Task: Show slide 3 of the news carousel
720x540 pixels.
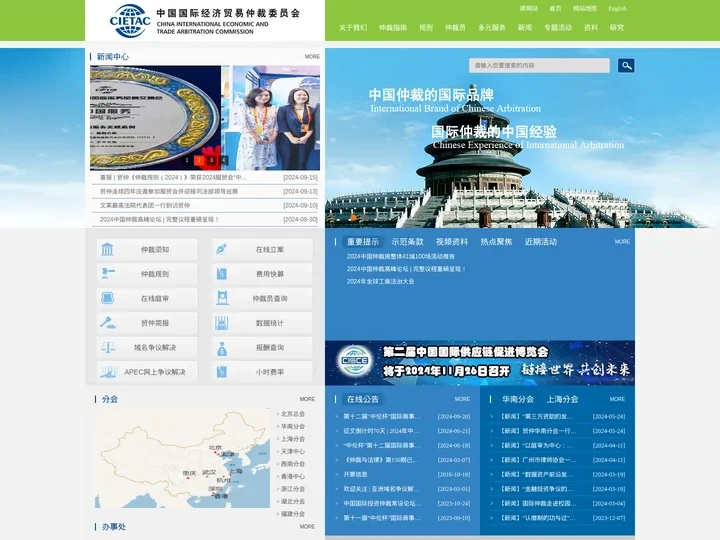Action: (211, 160)
